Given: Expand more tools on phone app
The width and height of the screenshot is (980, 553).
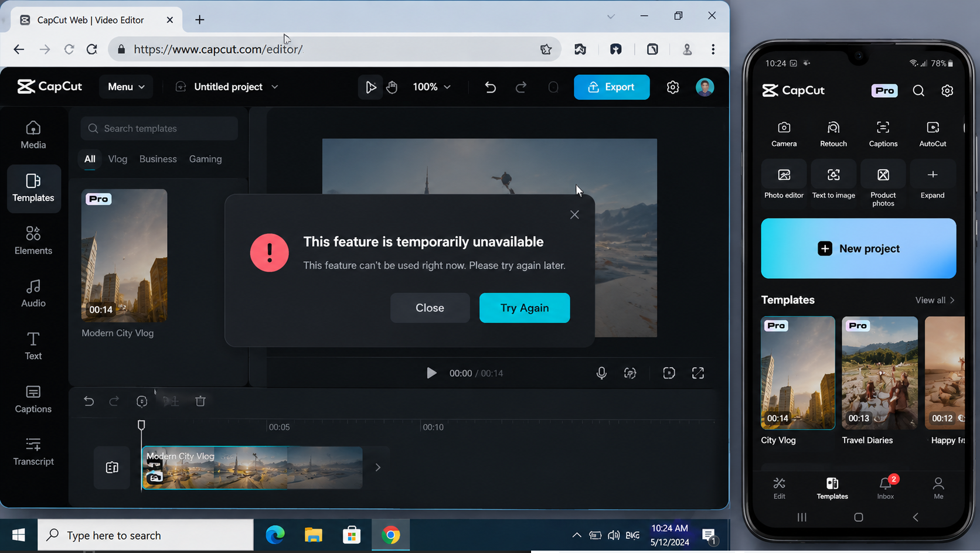Looking at the screenshot, I should point(933,182).
